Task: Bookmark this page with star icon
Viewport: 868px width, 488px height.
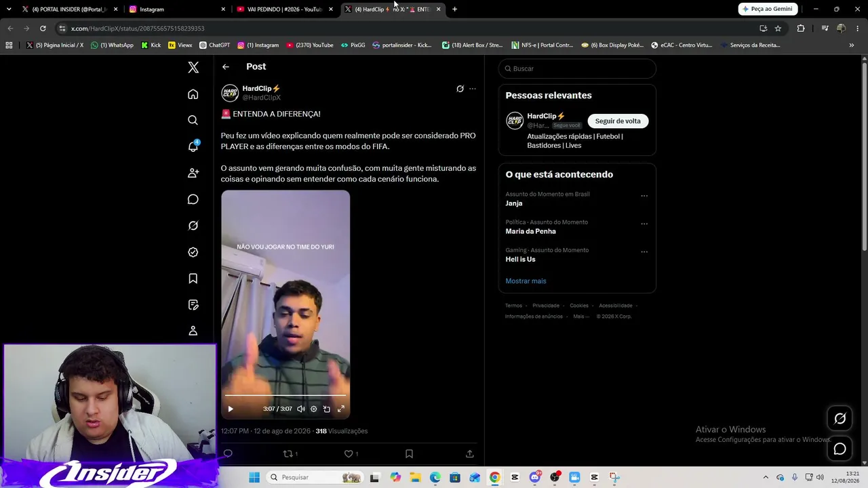Action: 778,28
